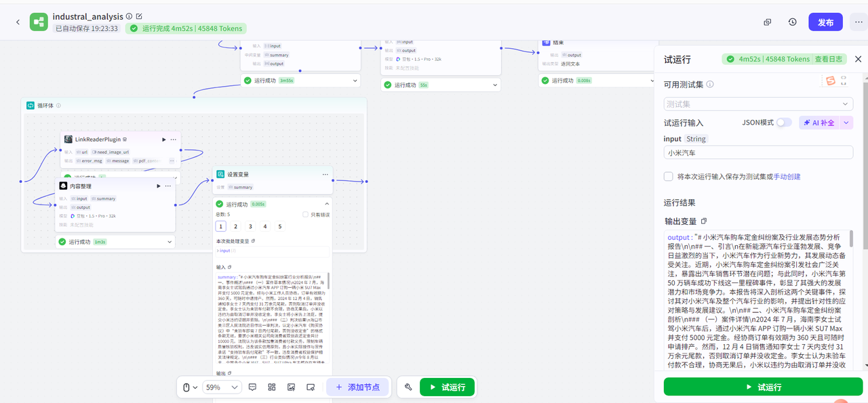Open the more options menu next to 发布
868x403 pixels.
click(x=858, y=22)
